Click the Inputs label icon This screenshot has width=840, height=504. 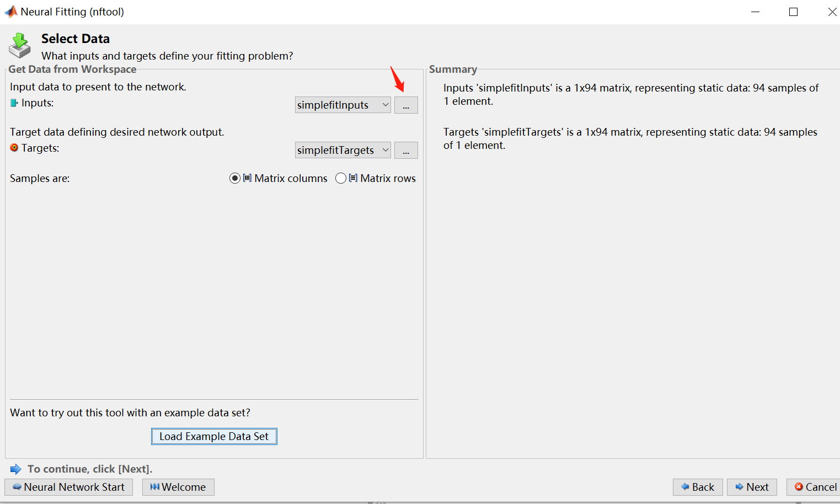[x=14, y=103]
